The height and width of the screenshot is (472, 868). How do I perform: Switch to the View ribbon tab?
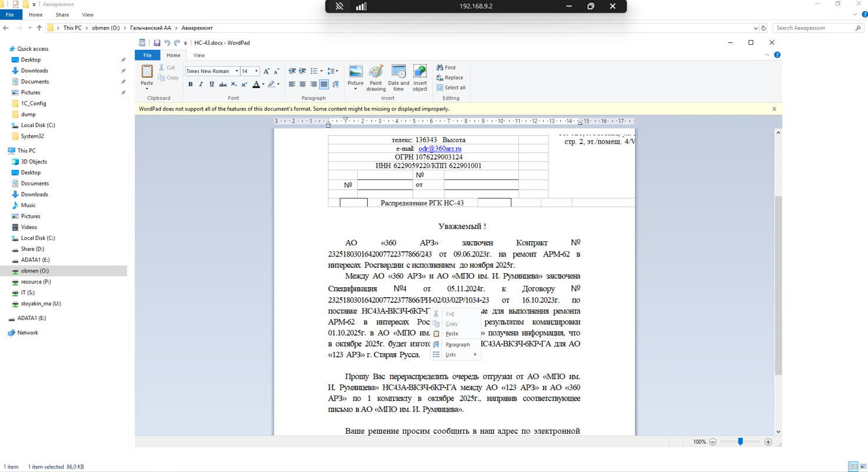[199, 55]
